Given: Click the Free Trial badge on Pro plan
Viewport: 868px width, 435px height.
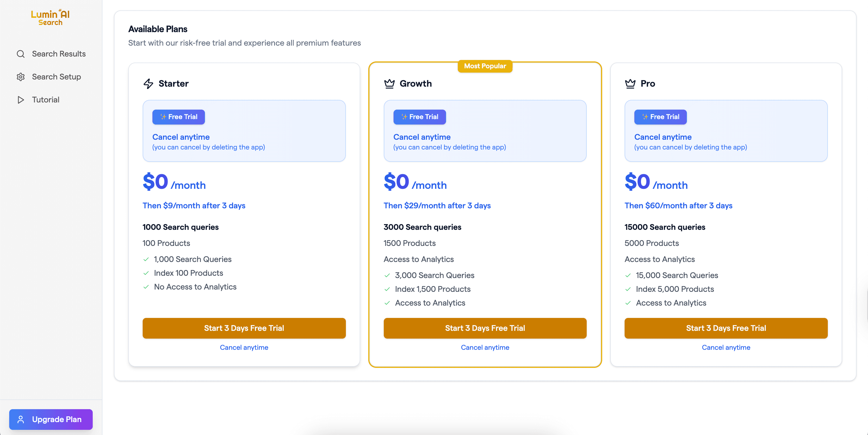Looking at the screenshot, I should (660, 117).
